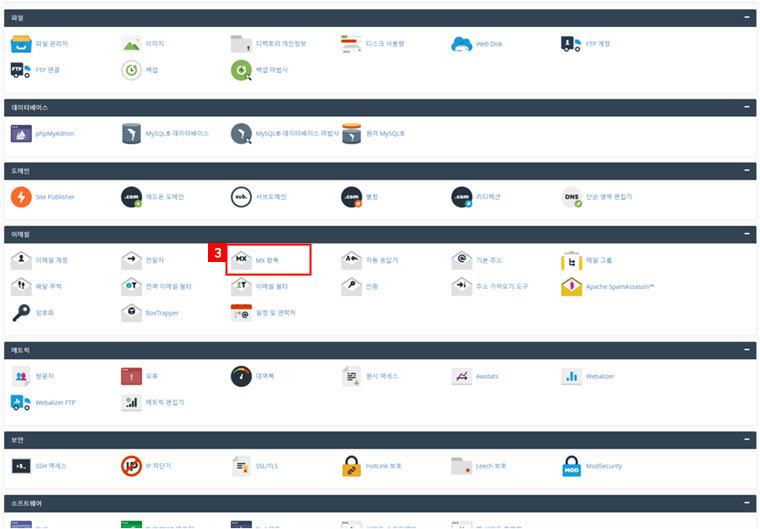
Task: Open the Apache SpamAssassin icon
Action: [571, 287]
